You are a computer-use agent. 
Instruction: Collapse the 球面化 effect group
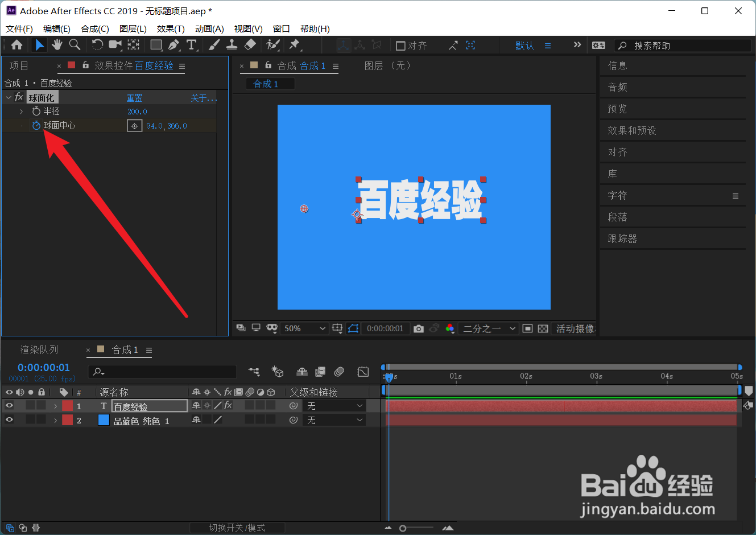[9, 98]
